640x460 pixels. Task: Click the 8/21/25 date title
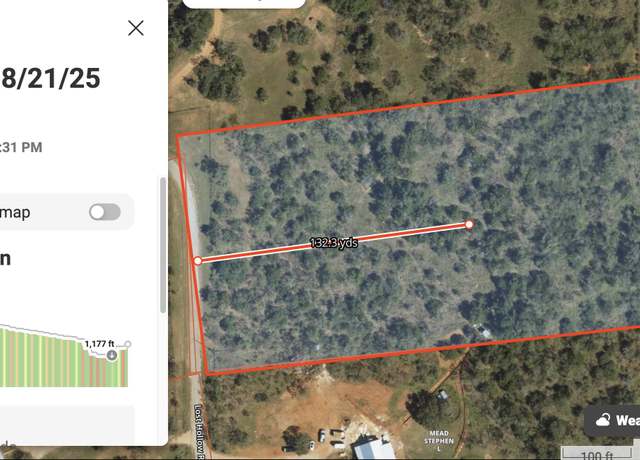click(51, 78)
